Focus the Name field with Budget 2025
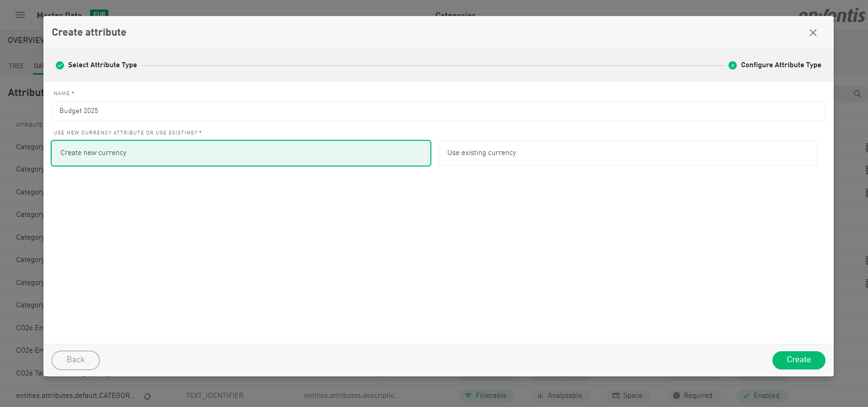Viewport: 868px width, 407px height. point(438,111)
